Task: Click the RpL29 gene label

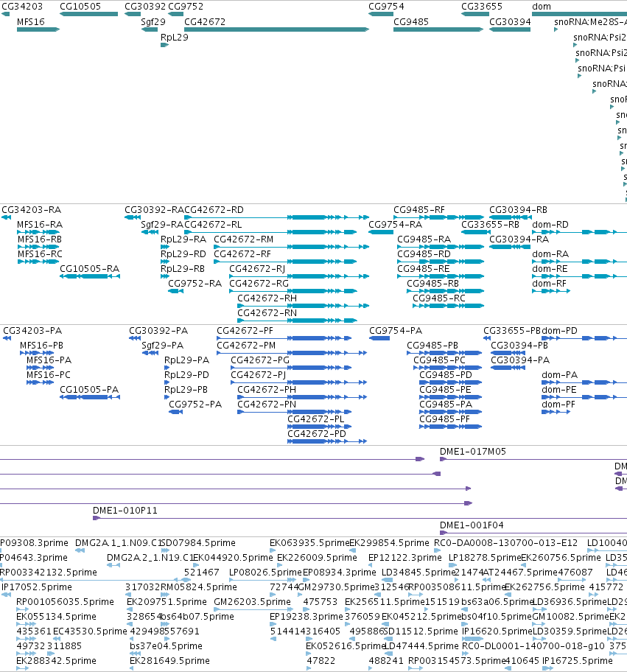Action: pos(175,38)
